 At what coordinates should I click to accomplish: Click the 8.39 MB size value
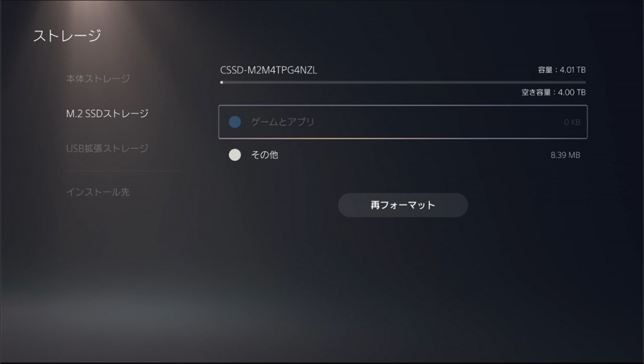click(x=565, y=155)
